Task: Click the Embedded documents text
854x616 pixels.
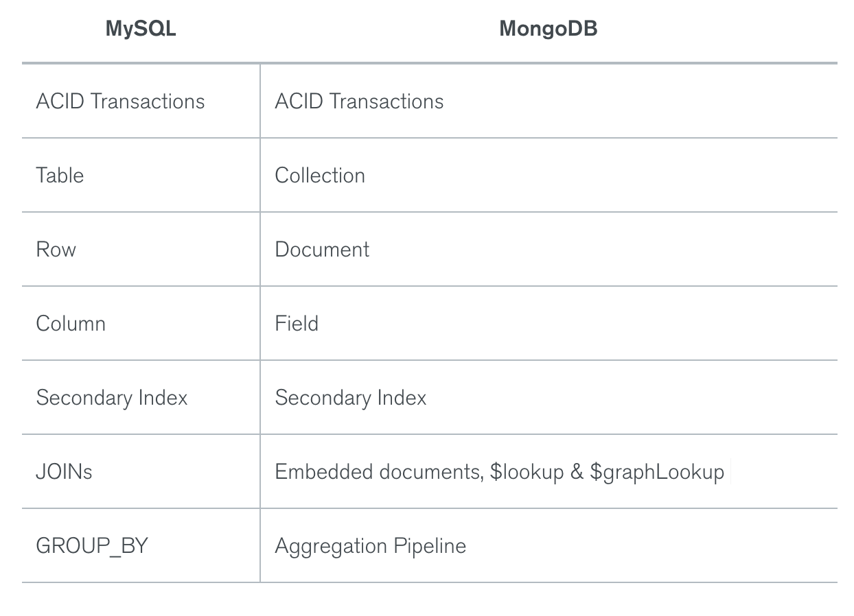Action: (x=377, y=472)
